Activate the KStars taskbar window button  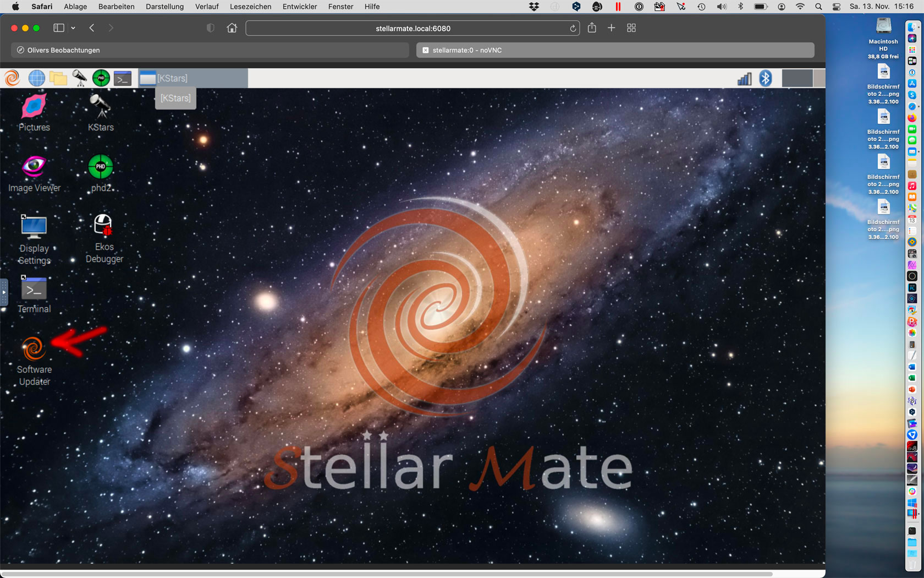pos(193,78)
